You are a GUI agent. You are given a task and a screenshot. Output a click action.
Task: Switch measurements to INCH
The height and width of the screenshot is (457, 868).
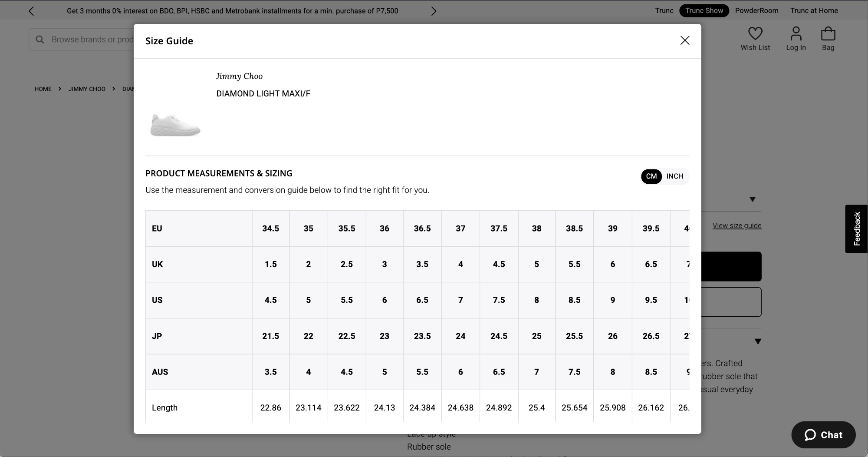[x=675, y=176]
